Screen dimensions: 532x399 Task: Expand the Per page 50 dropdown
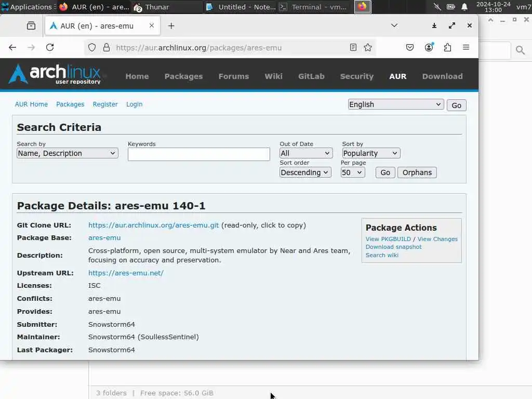(353, 172)
